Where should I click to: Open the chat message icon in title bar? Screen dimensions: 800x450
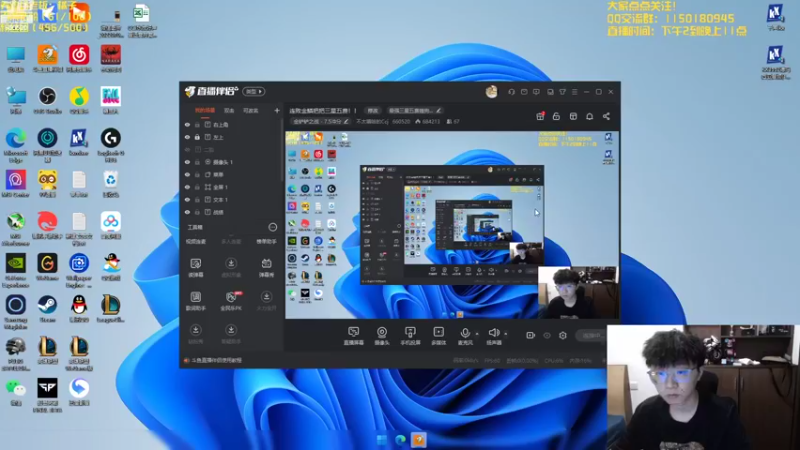(536, 92)
